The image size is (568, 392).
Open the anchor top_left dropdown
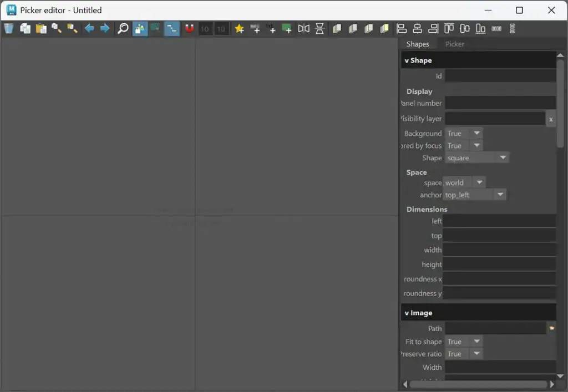pyautogui.click(x=474, y=195)
